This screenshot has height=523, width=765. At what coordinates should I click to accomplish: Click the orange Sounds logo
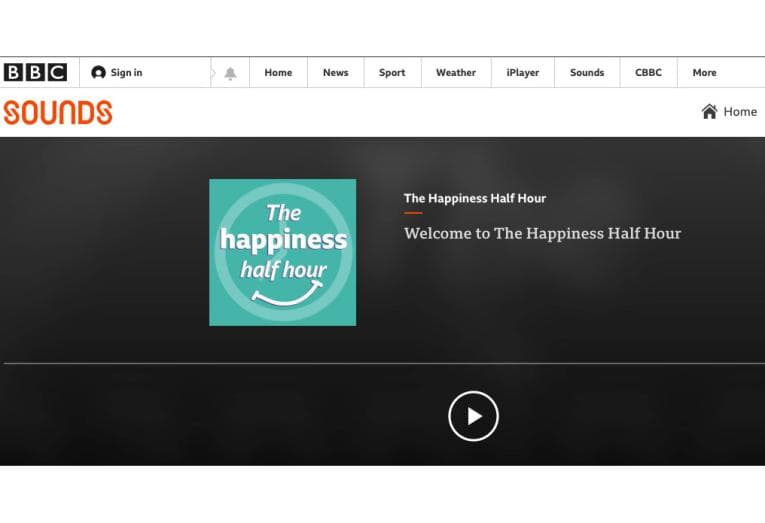[58, 113]
